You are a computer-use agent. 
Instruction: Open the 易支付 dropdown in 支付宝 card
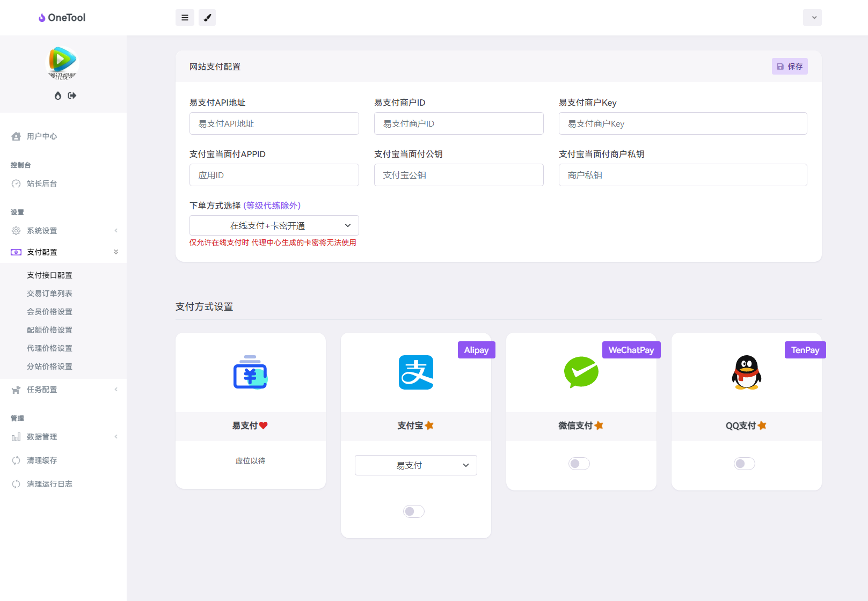(415, 465)
